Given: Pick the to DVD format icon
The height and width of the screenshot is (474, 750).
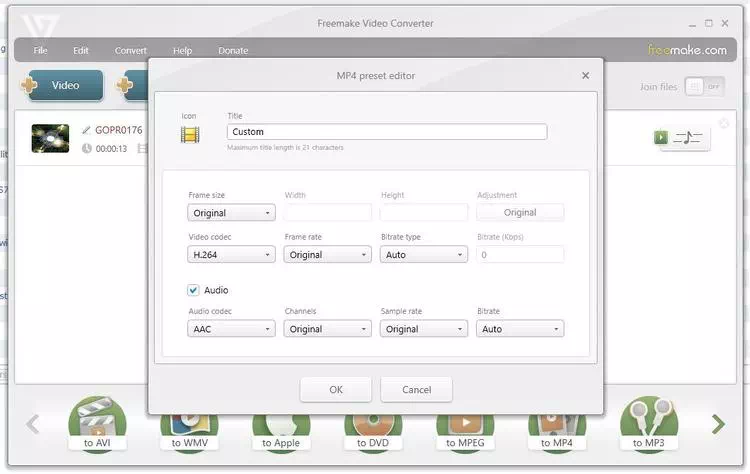Looking at the screenshot, I should pos(373,433).
